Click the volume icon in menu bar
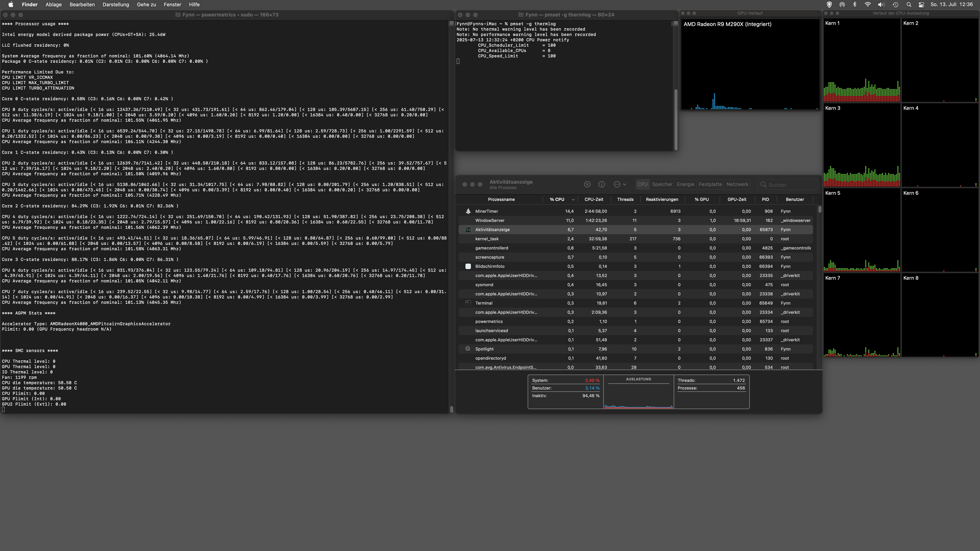This screenshot has width=980, height=551. click(x=881, y=5)
